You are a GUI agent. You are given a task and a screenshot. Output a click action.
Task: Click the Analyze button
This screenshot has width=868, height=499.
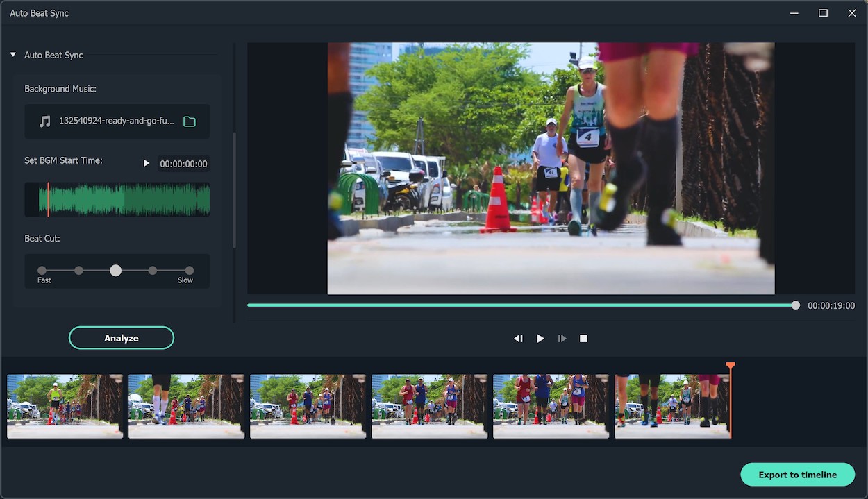[122, 338]
